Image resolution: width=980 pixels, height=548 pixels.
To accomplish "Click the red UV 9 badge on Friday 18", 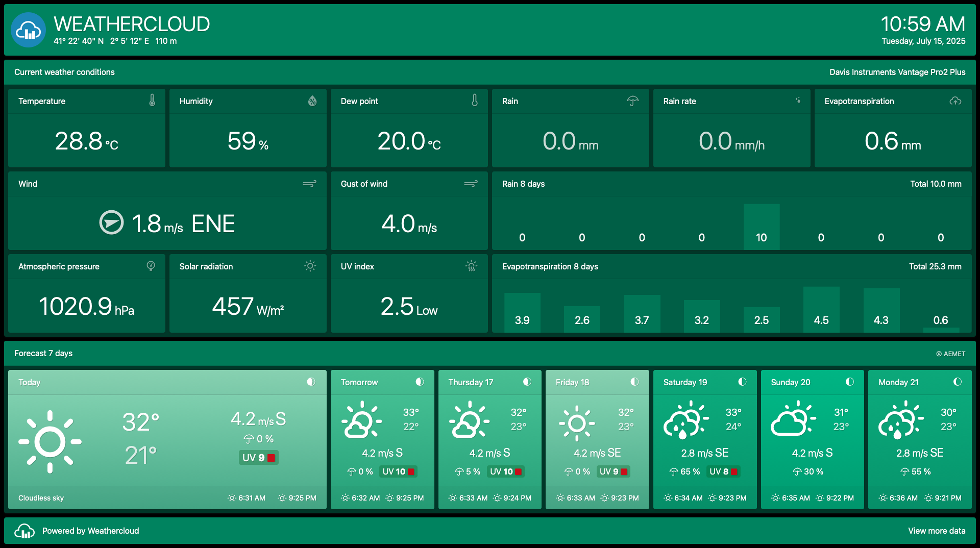I will point(613,471).
